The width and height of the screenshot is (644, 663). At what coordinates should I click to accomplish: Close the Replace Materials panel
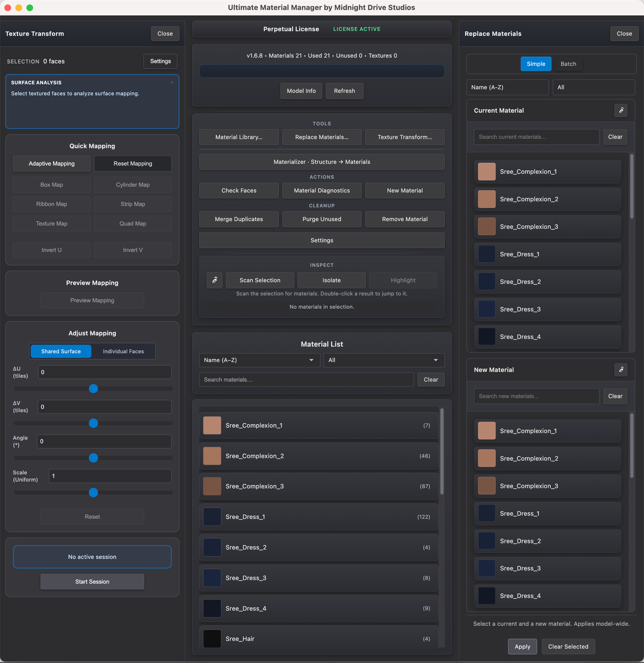[x=624, y=34]
